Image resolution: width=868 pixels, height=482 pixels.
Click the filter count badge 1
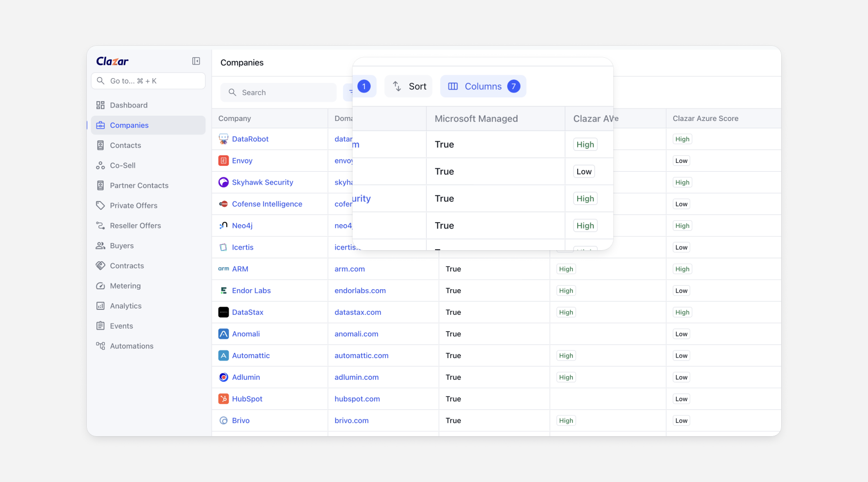click(x=364, y=86)
